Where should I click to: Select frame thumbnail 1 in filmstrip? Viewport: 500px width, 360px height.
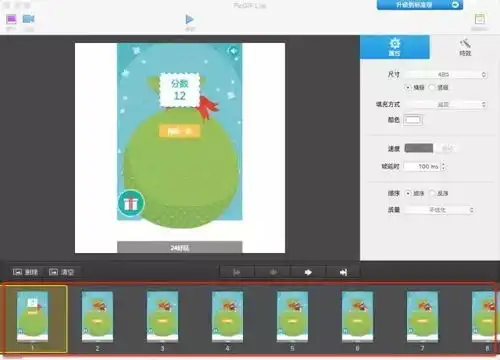tap(33, 316)
